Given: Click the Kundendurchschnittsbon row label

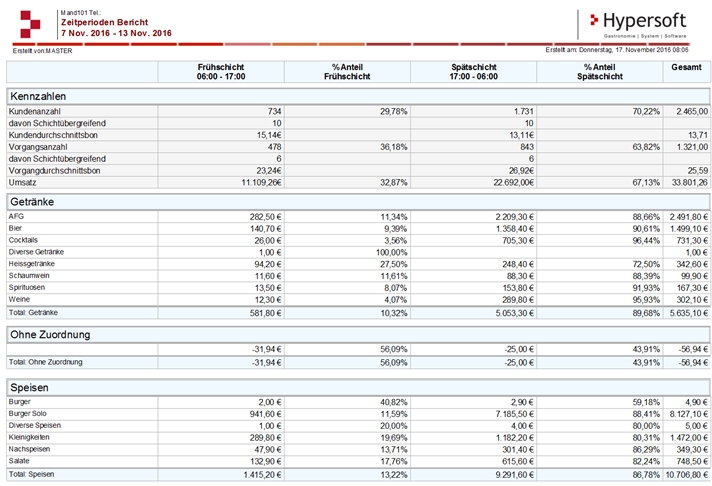Looking at the screenshot, I should (53, 135).
